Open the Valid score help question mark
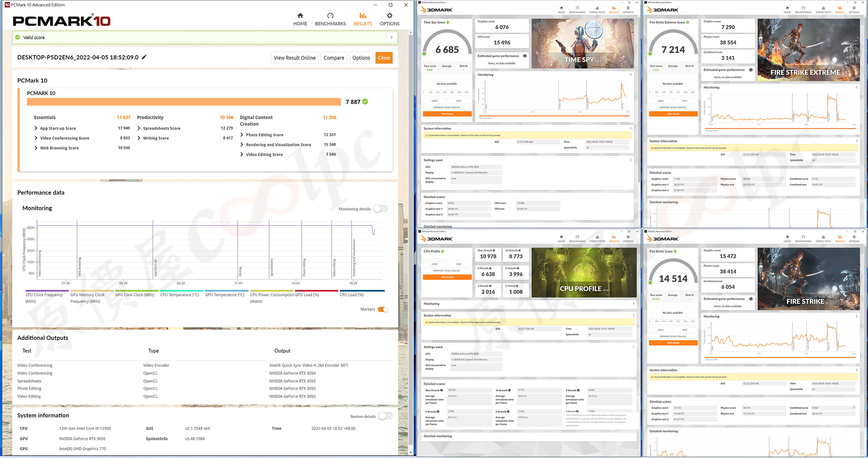Viewport: 868px width, 458px height. pos(391,38)
